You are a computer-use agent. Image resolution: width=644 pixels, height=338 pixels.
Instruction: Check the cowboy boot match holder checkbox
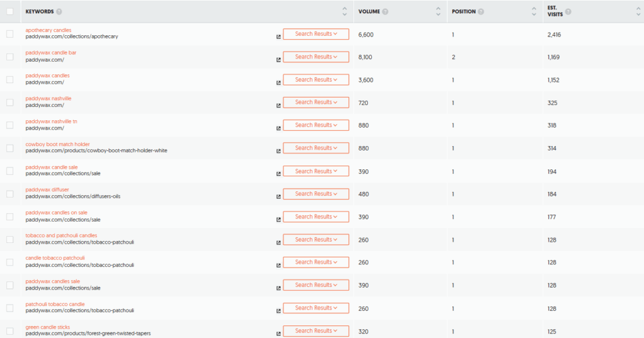point(10,148)
